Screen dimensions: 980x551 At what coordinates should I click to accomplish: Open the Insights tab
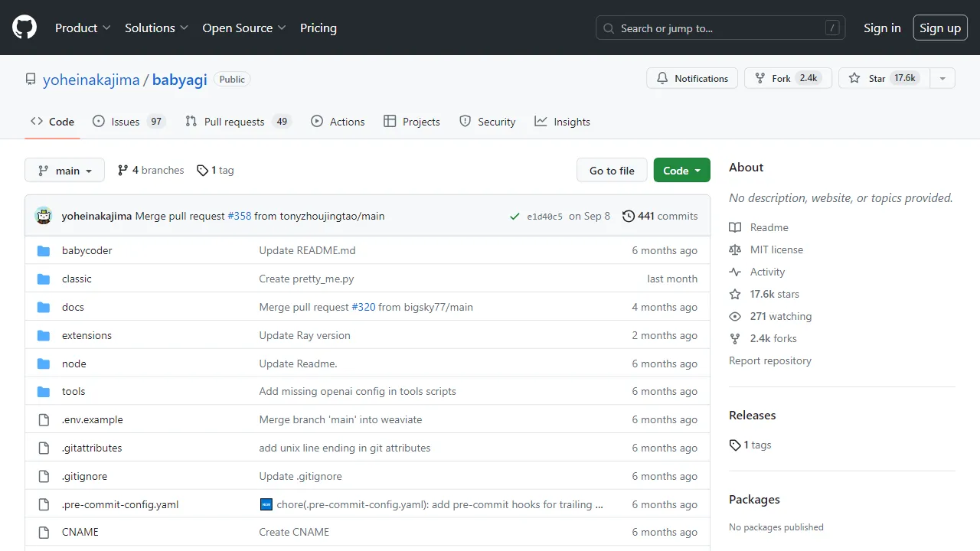tap(563, 122)
